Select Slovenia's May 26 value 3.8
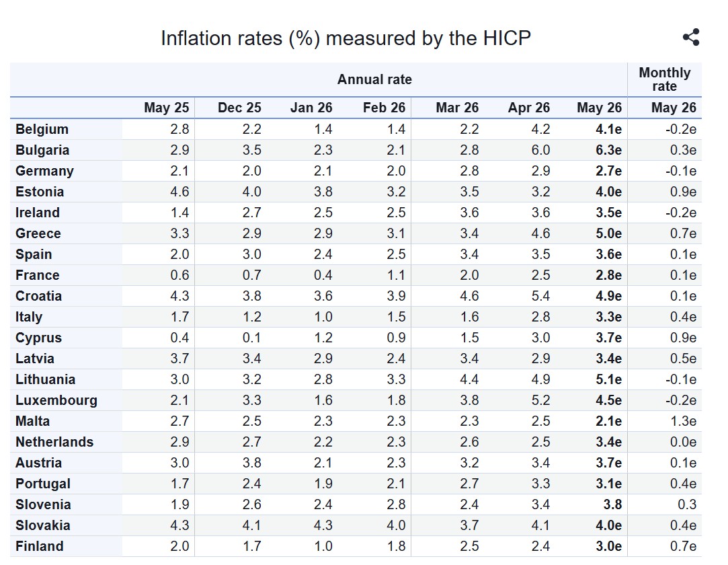 pos(612,504)
